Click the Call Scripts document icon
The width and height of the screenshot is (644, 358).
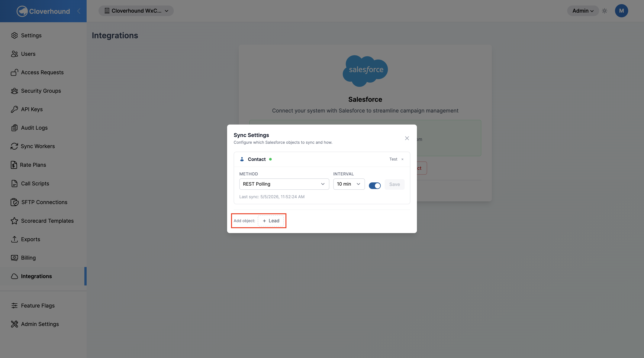pyautogui.click(x=14, y=183)
